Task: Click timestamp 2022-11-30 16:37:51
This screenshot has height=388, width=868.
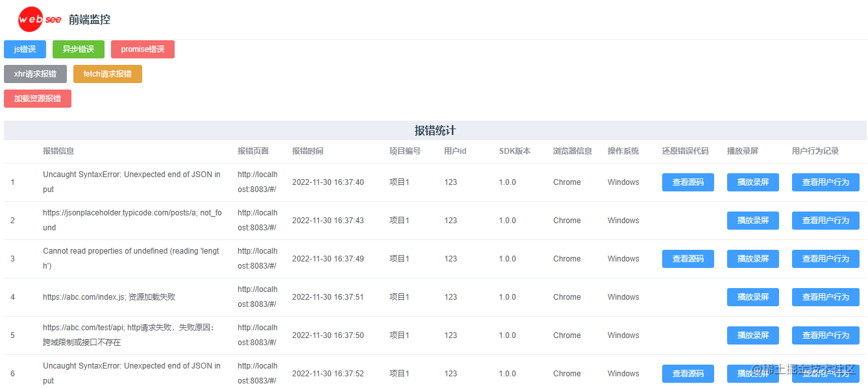Action: [x=328, y=297]
